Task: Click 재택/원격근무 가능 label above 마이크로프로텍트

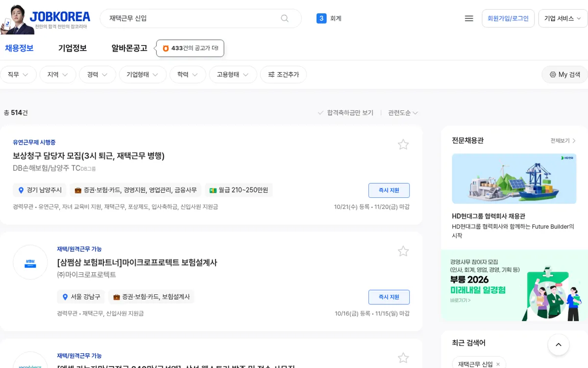Action: point(79,249)
